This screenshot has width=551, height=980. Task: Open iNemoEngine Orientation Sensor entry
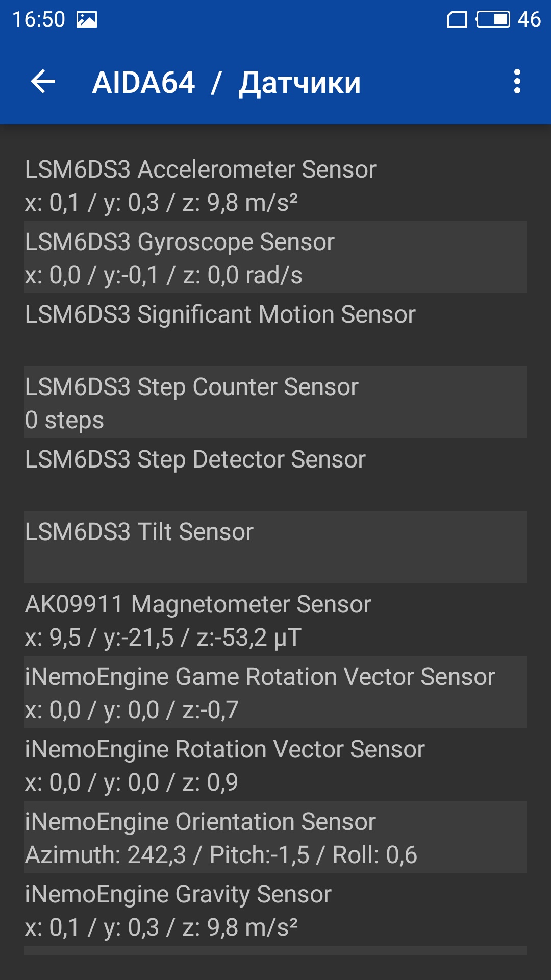tap(275, 837)
